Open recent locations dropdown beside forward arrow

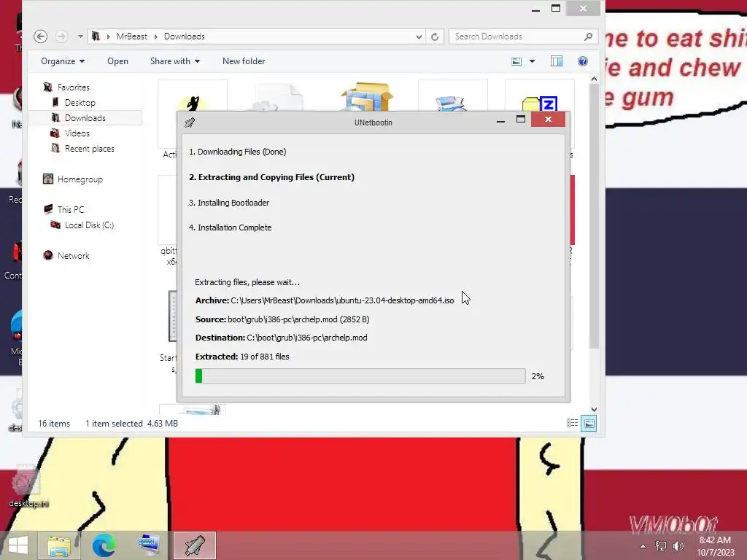pos(80,36)
